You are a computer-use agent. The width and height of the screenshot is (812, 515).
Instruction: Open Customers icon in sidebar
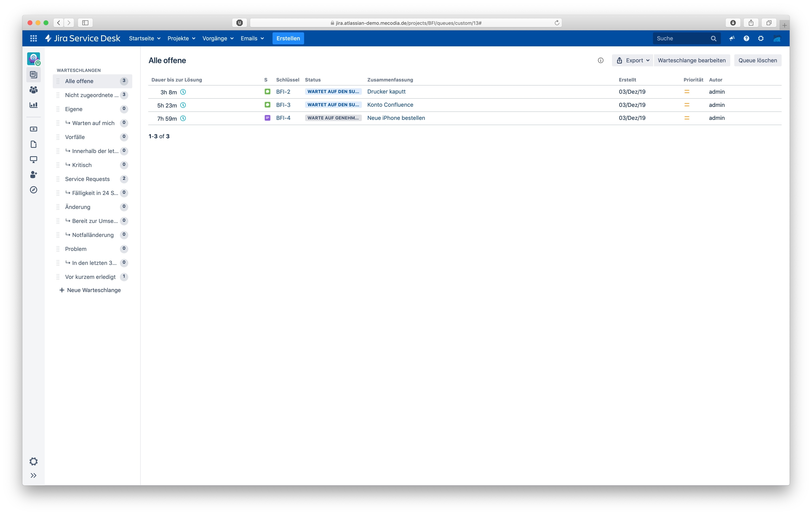33,90
